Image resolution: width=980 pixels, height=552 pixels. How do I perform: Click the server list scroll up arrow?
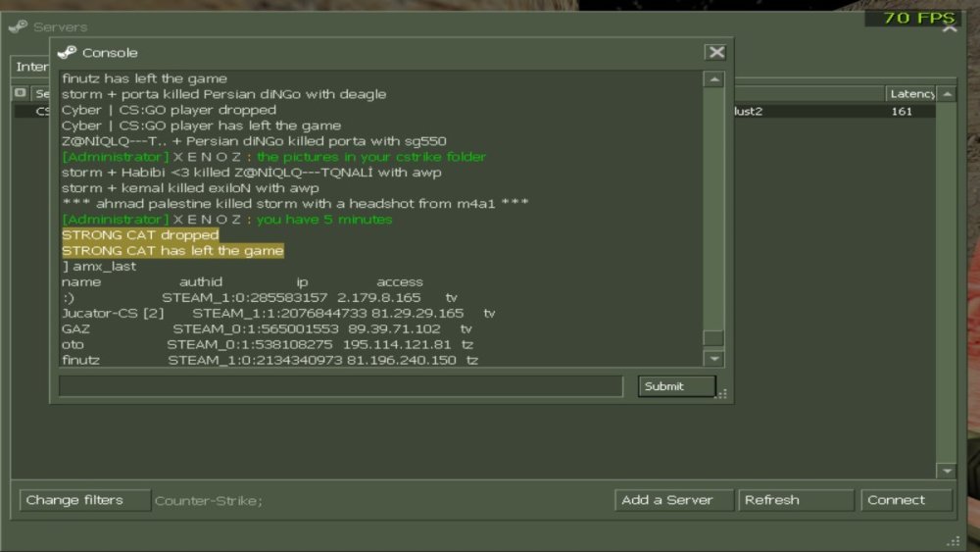pyautogui.click(x=947, y=94)
